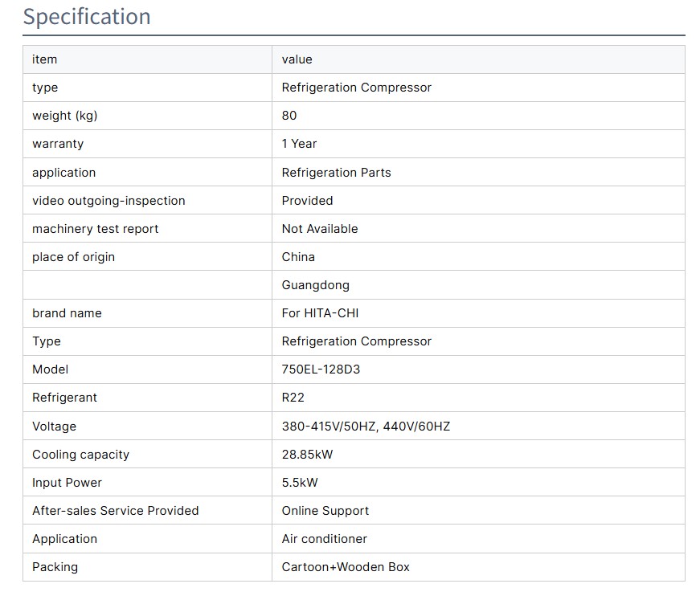Select the 'Refrigeration Parts' application value

[336, 173]
